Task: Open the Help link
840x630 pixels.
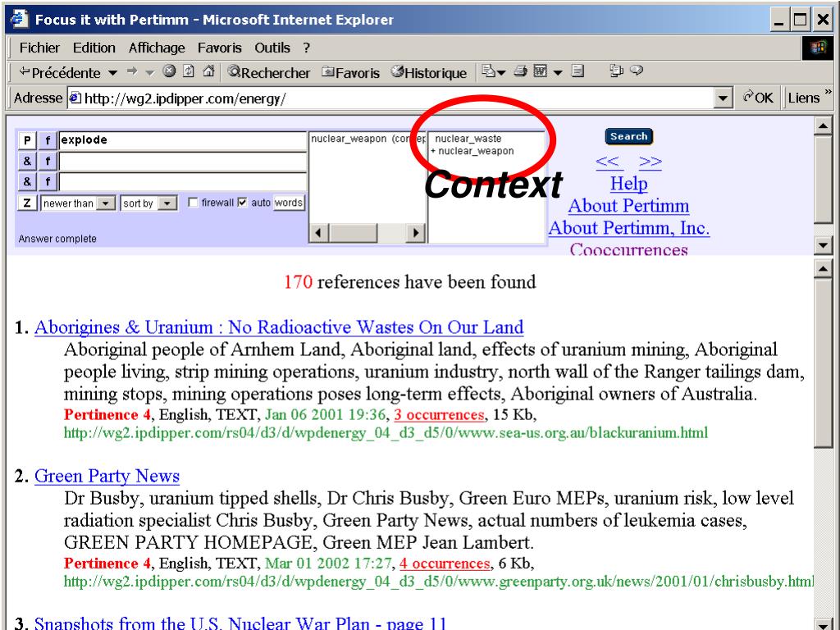Action: [629, 184]
